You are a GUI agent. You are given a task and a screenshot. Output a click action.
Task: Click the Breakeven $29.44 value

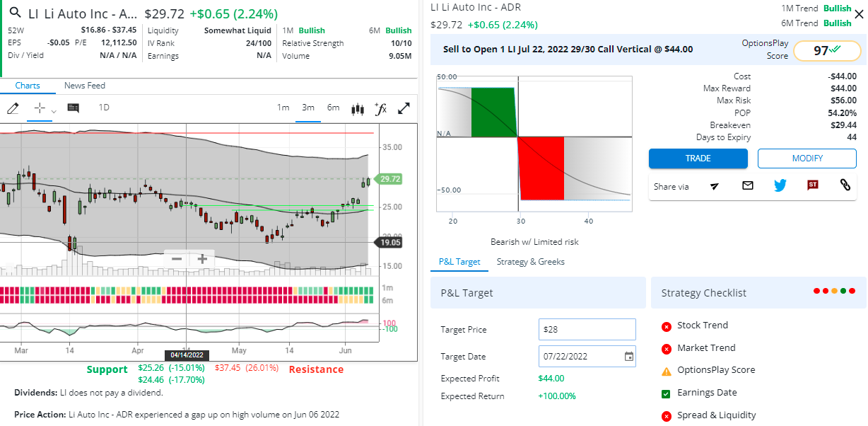click(844, 125)
